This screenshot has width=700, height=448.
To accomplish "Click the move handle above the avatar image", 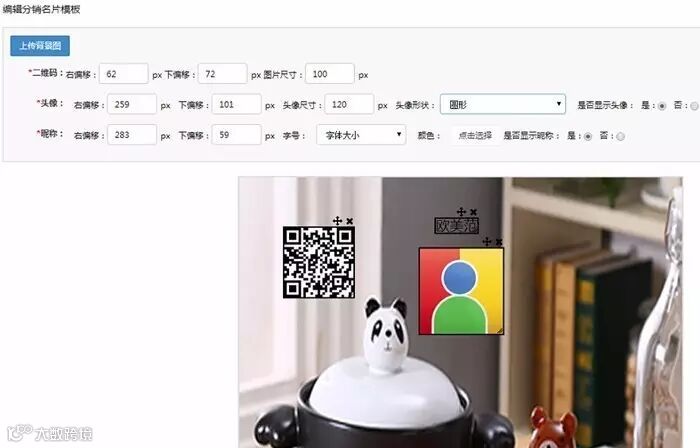I will [x=487, y=241].
